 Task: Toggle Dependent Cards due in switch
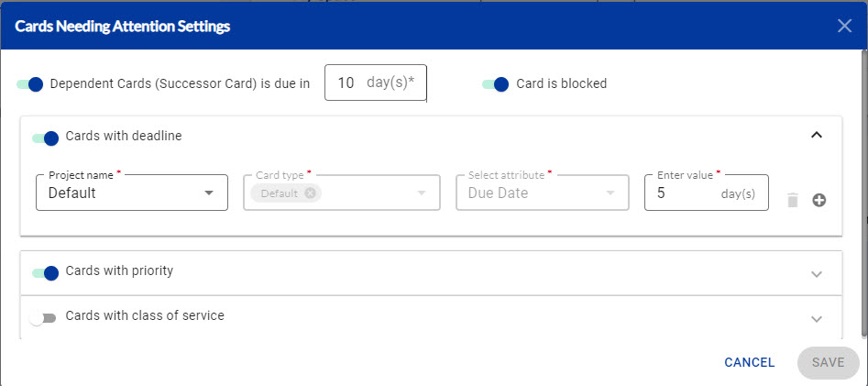point(30,84)
